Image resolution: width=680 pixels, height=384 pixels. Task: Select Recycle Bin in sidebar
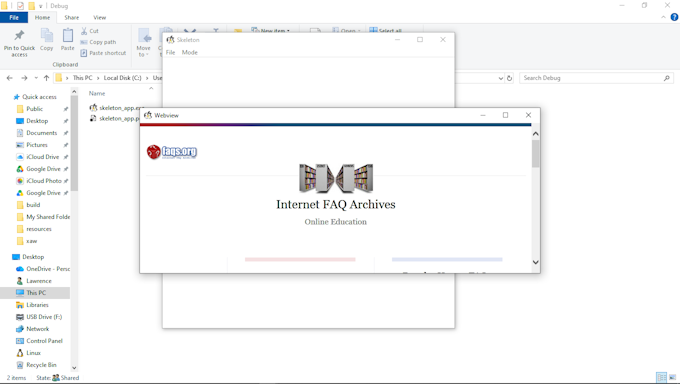(x=41, y=365)
